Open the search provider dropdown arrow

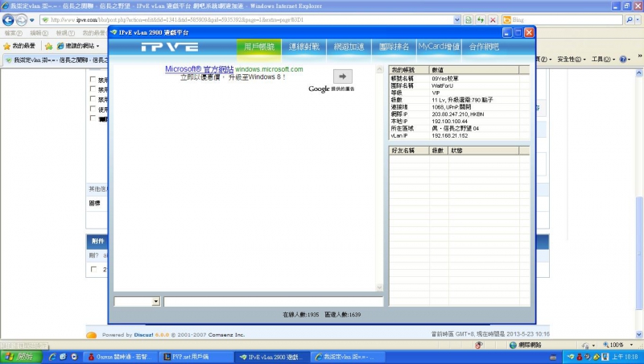[x=638, y=19]
